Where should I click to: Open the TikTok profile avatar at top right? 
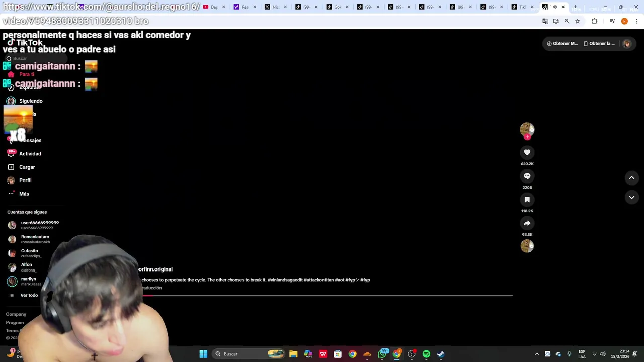click(627, 44)
